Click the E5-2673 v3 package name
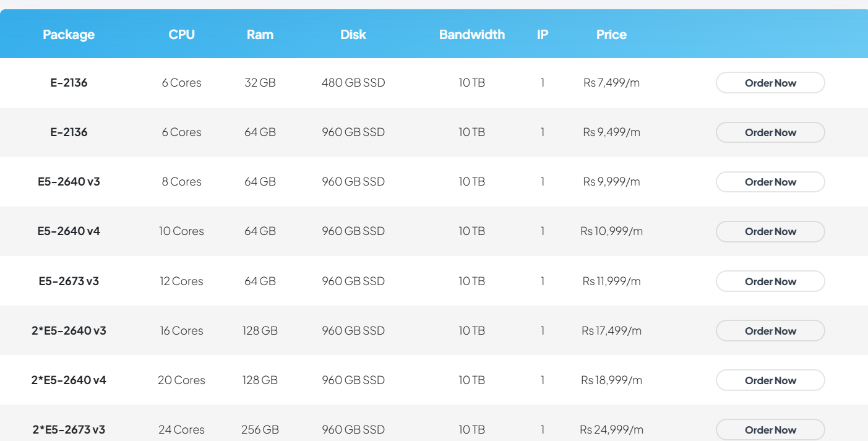The height and width of the screenshot is (441, 868). [x=69, y=281]
